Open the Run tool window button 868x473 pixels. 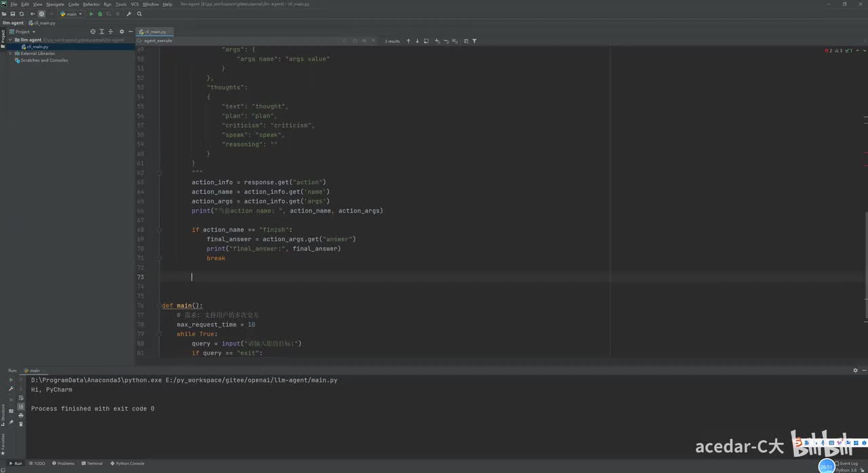coord(16,464)
